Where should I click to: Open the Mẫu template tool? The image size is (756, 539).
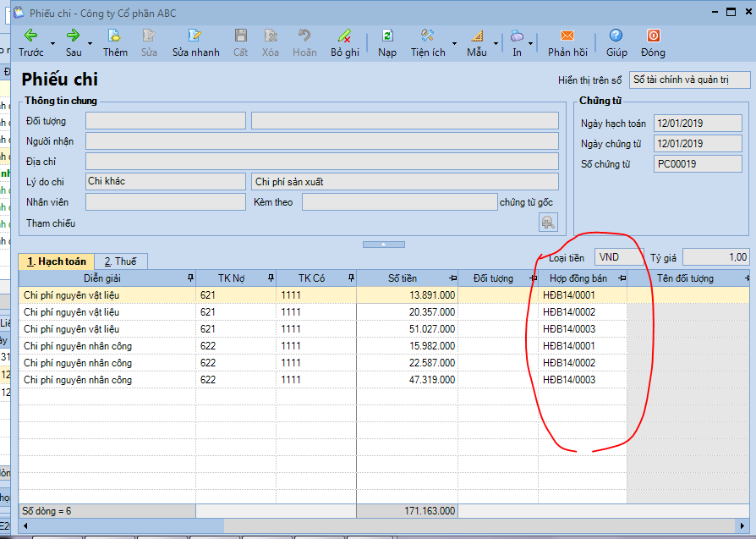pyautogui.click(x=476, y=43)
